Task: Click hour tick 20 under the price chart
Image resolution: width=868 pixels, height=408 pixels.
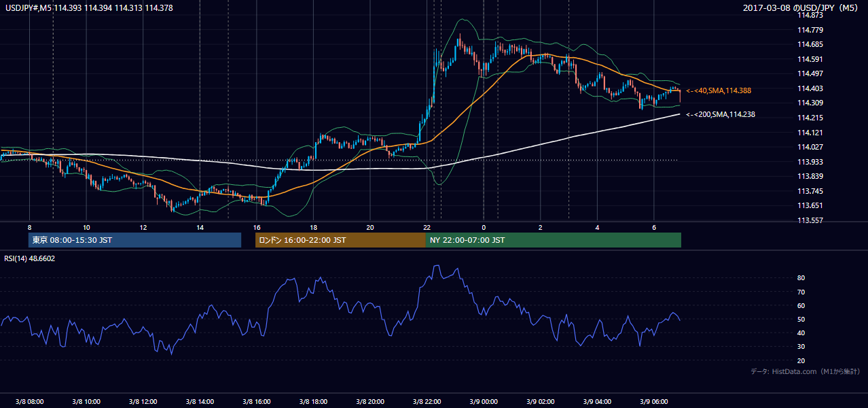Action: (x=369, y=227)
